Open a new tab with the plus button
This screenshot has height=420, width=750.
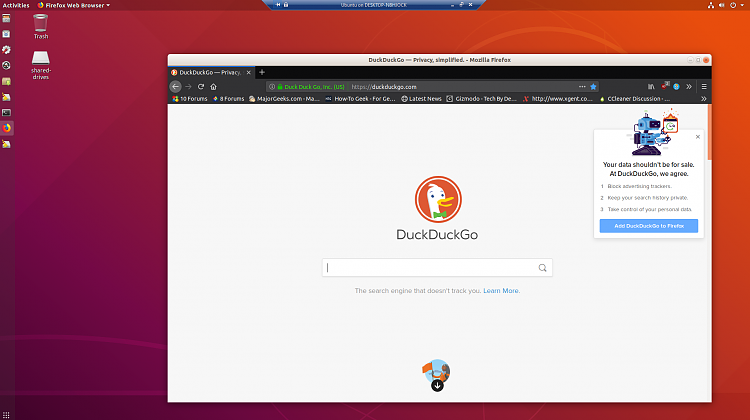(x=262, y=72)
